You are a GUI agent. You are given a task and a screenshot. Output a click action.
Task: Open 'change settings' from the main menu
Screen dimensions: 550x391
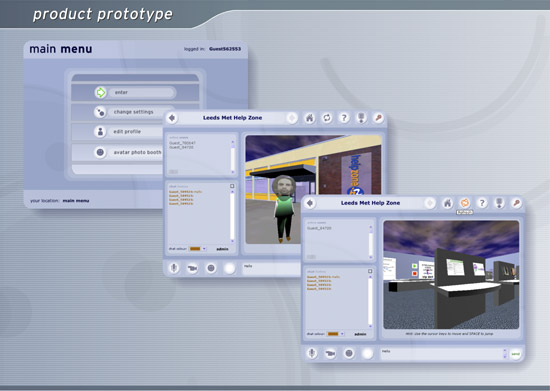133,112
